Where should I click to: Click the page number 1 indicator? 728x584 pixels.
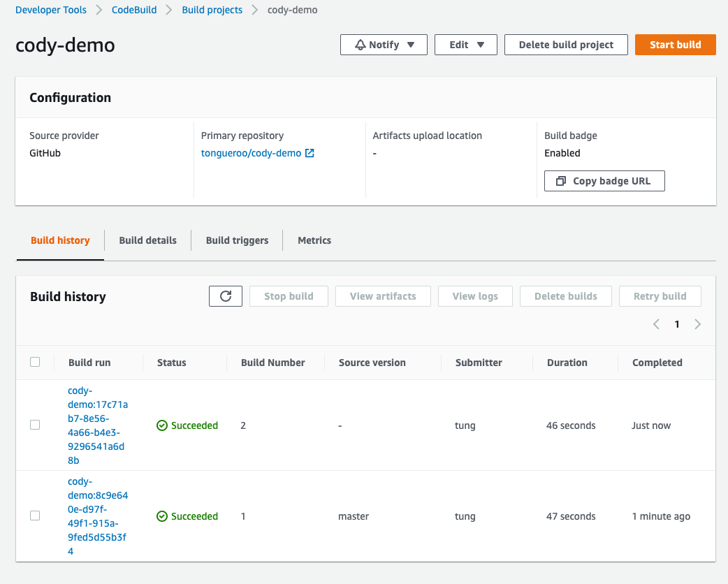coord(677,324)
